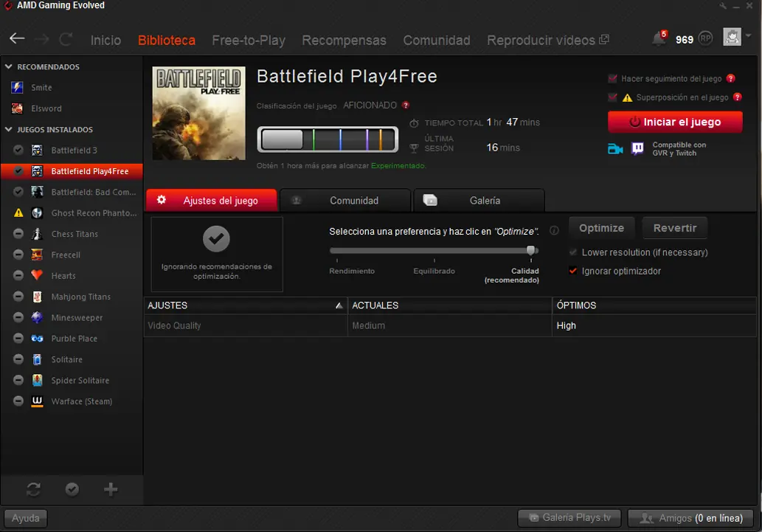Viewport: 762px width, 532px height.
Task: Click the Chess Titans icon
Action: point(37,233)
